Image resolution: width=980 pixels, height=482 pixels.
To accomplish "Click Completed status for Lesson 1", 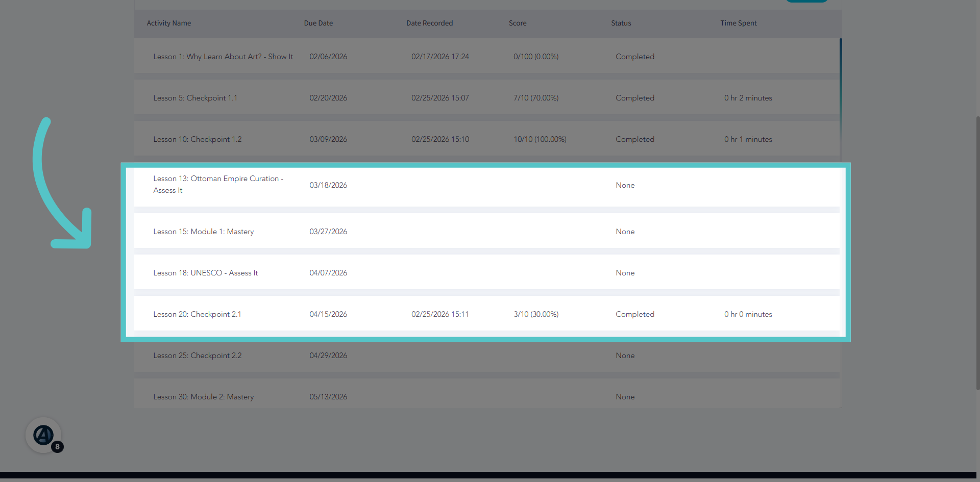I will 635,57.
